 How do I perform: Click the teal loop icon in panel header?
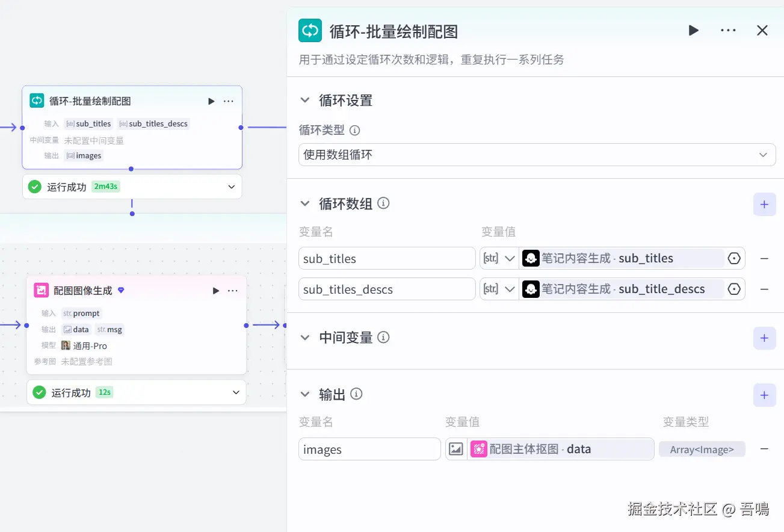[x=310, y=30]
